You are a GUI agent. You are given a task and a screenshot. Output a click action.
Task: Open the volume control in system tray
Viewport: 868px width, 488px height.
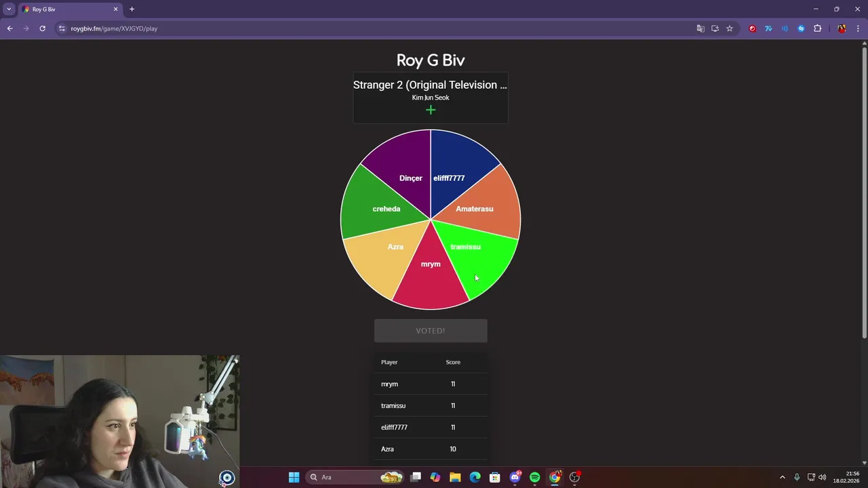click(x=823, y=477)
